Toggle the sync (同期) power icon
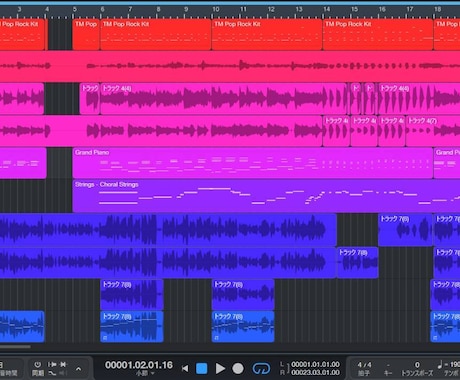Viewport: 460px width, 380px height. pos(38,365)
